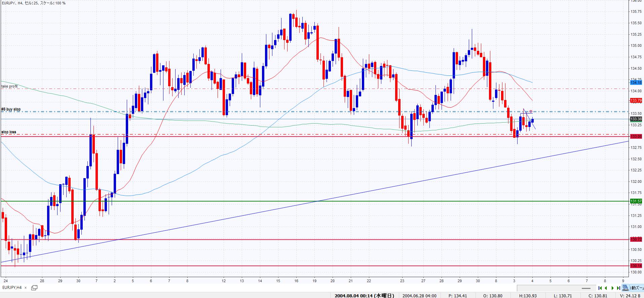Click the red 133.79 moving average tag

tap(636, 100)
